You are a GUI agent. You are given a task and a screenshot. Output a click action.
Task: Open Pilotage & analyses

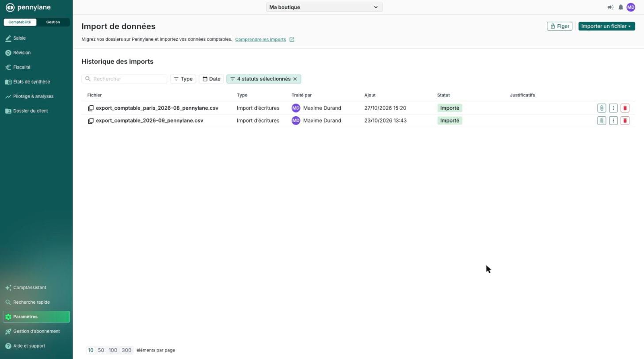point(36,96)
